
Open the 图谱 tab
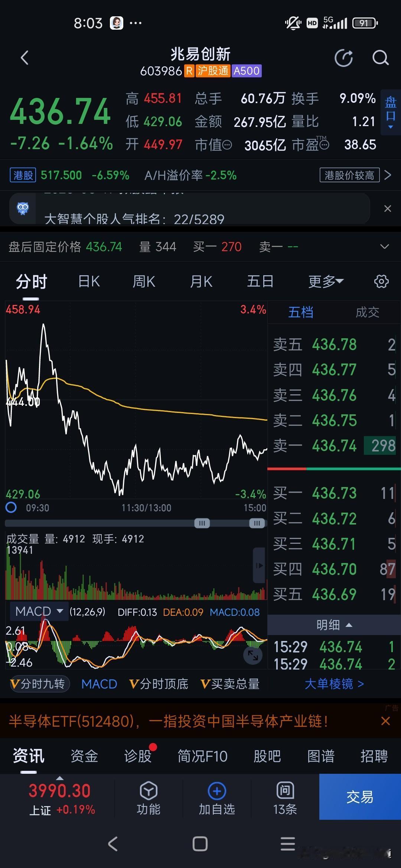[321, 756]
